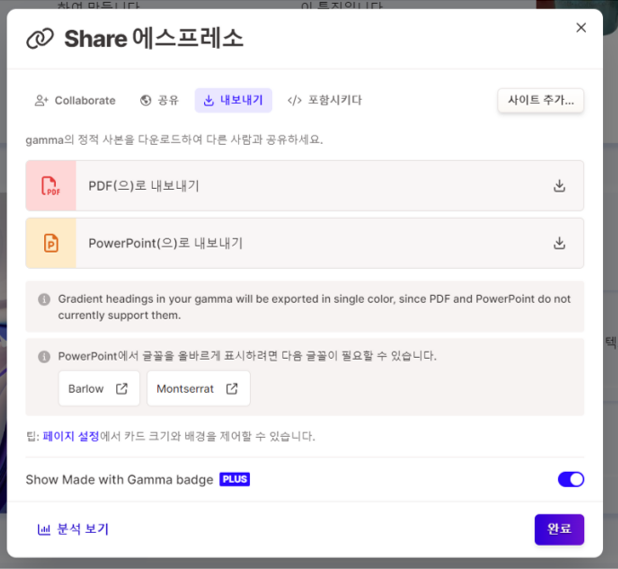Click external link icon next to Montserrat
This screenshot has height=569, width=618.
click(x=232, y=389)
